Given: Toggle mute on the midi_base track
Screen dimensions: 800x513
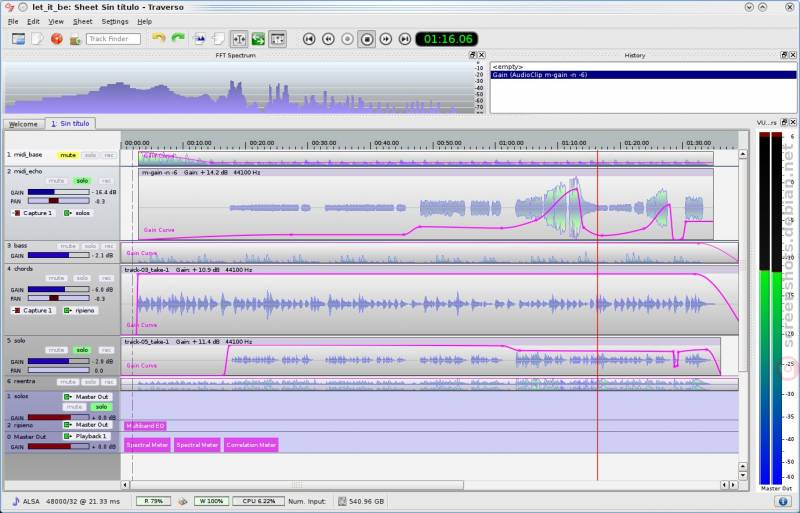Looking at the screenshot, I should pyautogui.click(x=68, y=155).
